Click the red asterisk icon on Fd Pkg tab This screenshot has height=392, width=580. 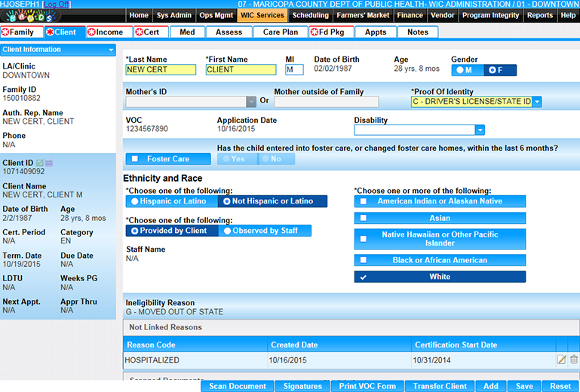pos(314,32)
